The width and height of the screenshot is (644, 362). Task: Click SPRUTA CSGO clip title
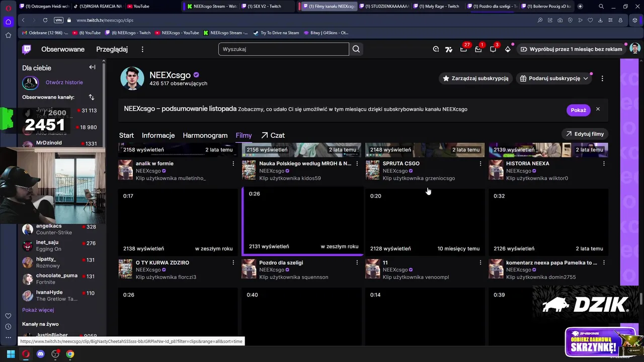tap(401, 163)
